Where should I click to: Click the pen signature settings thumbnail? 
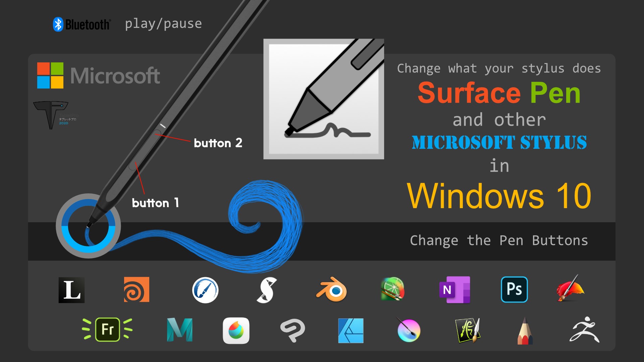pos(324,99)
